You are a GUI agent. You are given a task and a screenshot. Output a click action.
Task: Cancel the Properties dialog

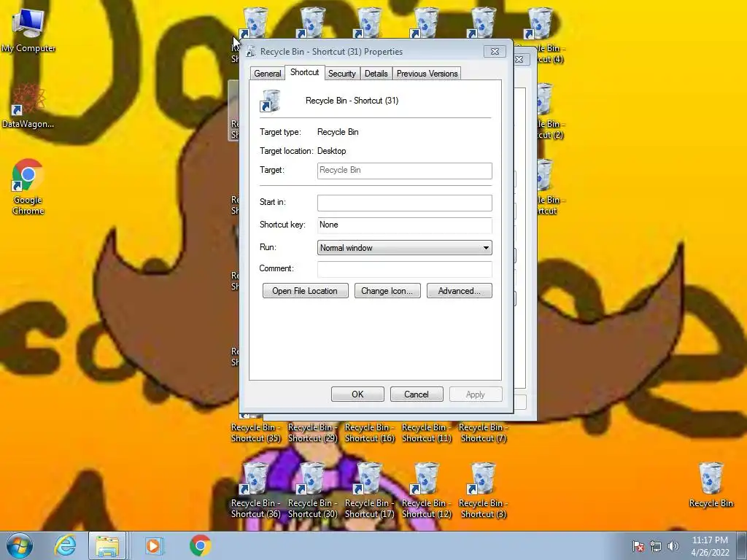pos(417,394)
